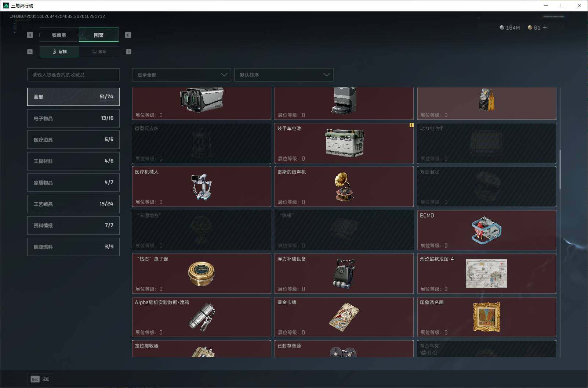Click the 定位接收器 device icon
Screen dimensions: 588x388
point(203,352)
